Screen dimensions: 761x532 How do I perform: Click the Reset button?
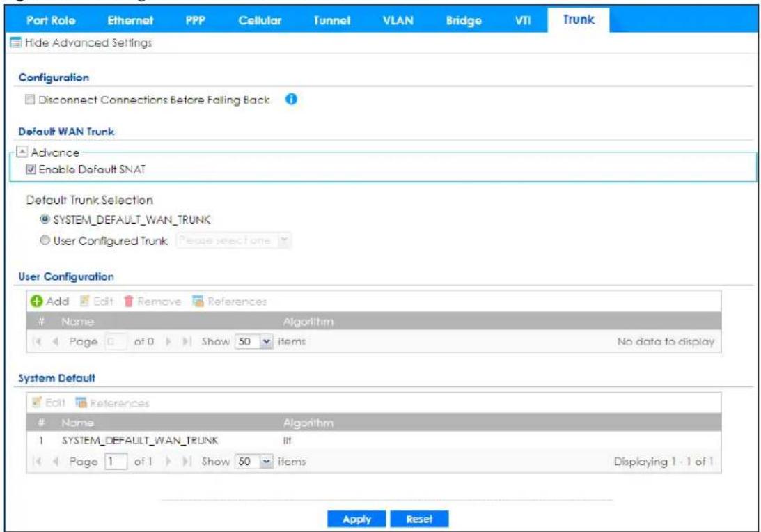419,519
